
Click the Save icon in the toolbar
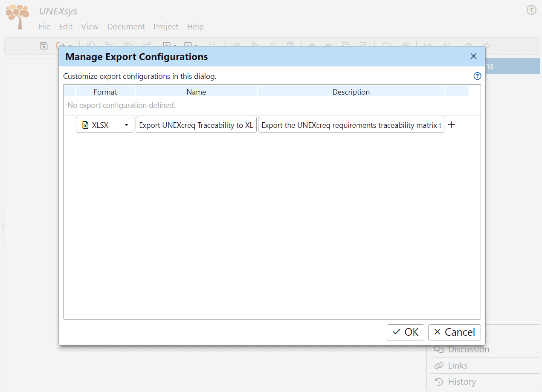coord(43,46)
